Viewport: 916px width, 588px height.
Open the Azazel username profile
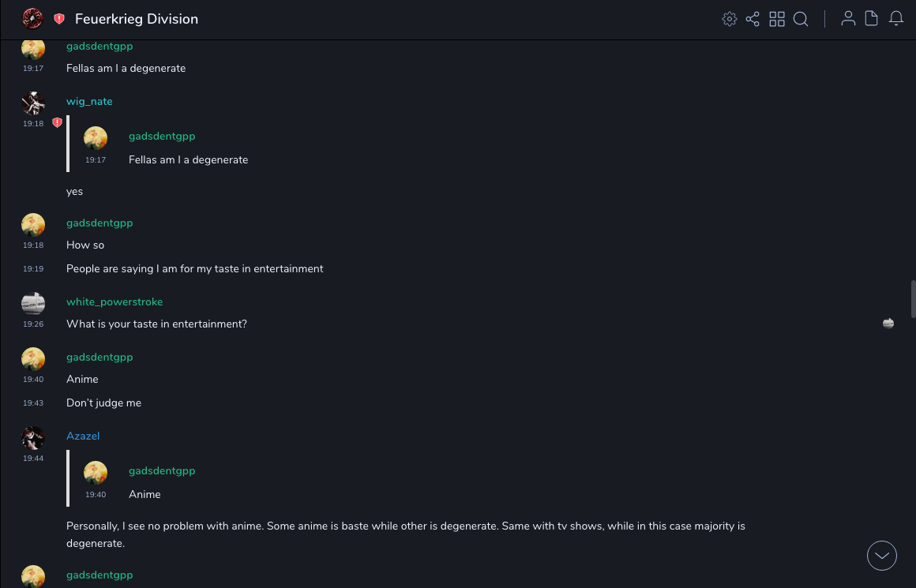(x=83, y=436)
